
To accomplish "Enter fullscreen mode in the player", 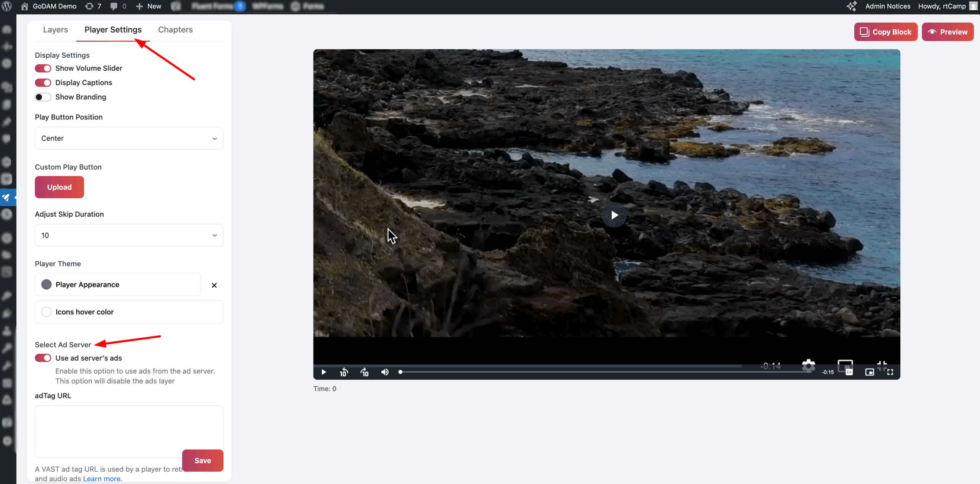I will coord(890,372).
